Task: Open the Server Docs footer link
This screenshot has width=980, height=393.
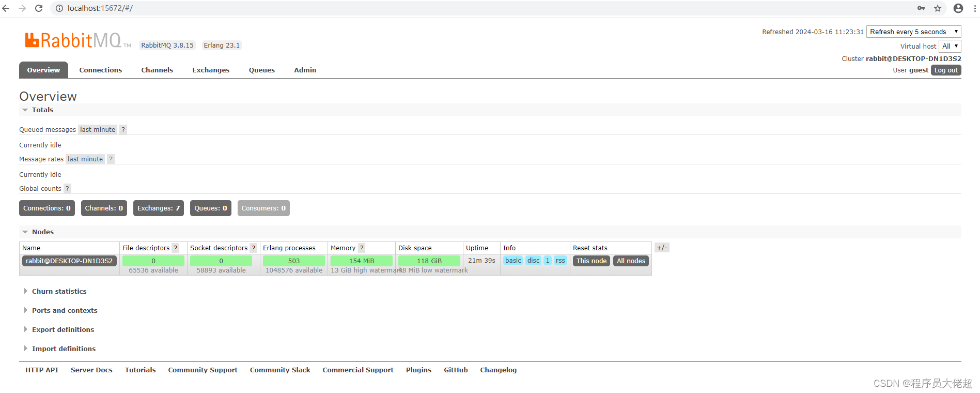Action: (91, 370)
